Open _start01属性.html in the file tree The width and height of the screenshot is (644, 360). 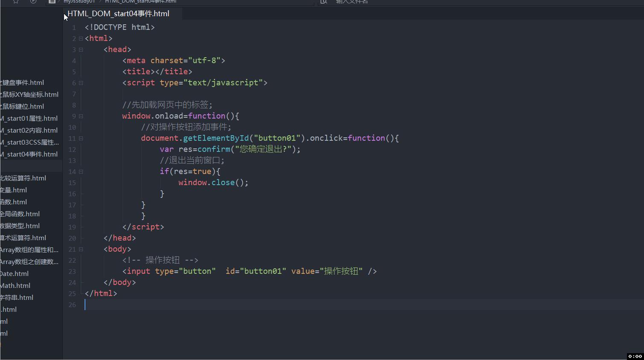point(29,119)
